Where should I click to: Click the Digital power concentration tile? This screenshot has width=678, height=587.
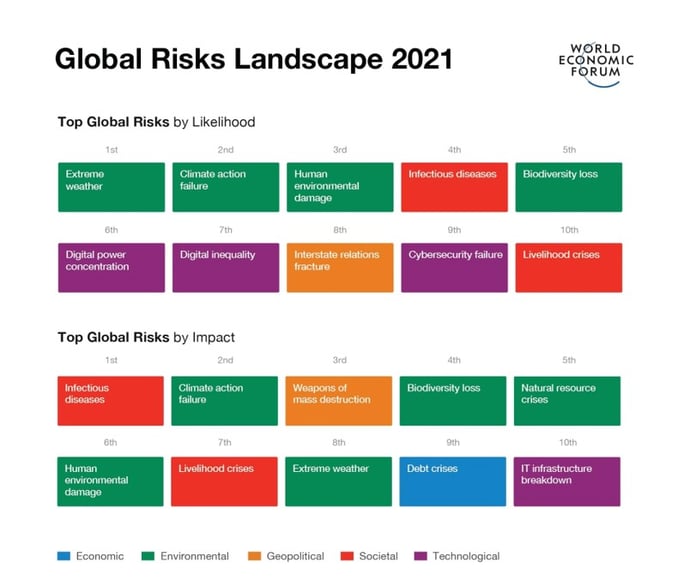pyautogui.click(x=111, y=267)
